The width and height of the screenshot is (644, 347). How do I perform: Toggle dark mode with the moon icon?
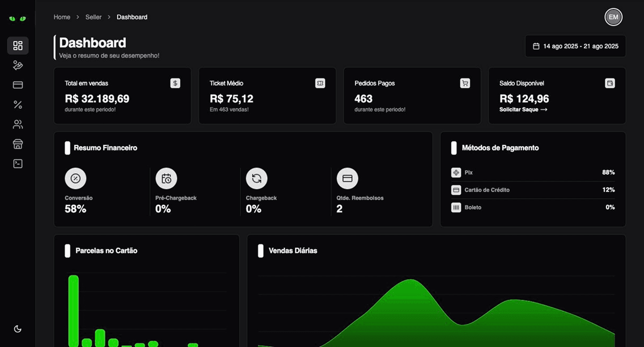point(17,329)
